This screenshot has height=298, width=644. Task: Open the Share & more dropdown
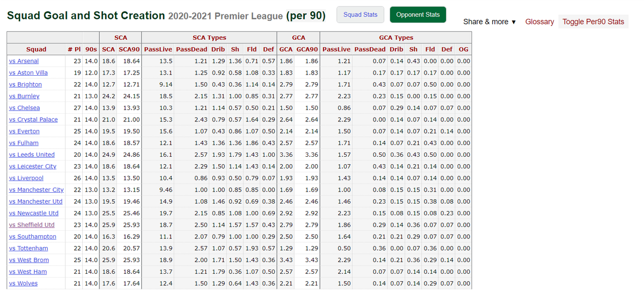489,22
